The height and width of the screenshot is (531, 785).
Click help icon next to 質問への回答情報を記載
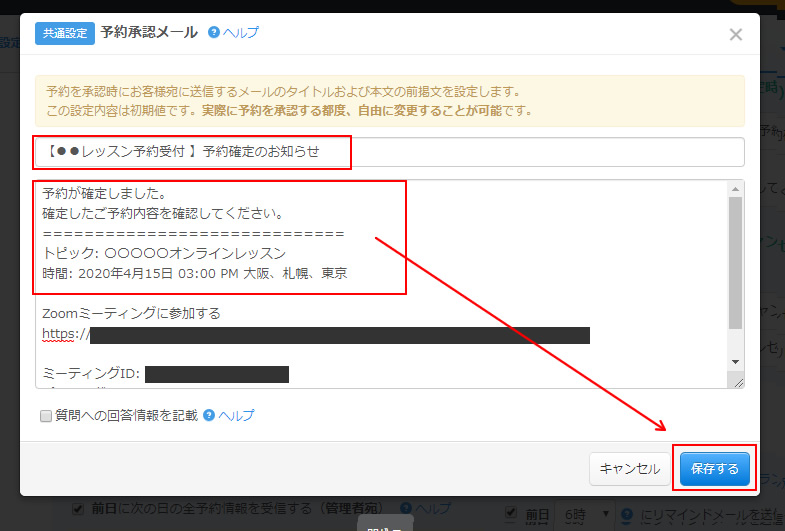tap(209, 416)
